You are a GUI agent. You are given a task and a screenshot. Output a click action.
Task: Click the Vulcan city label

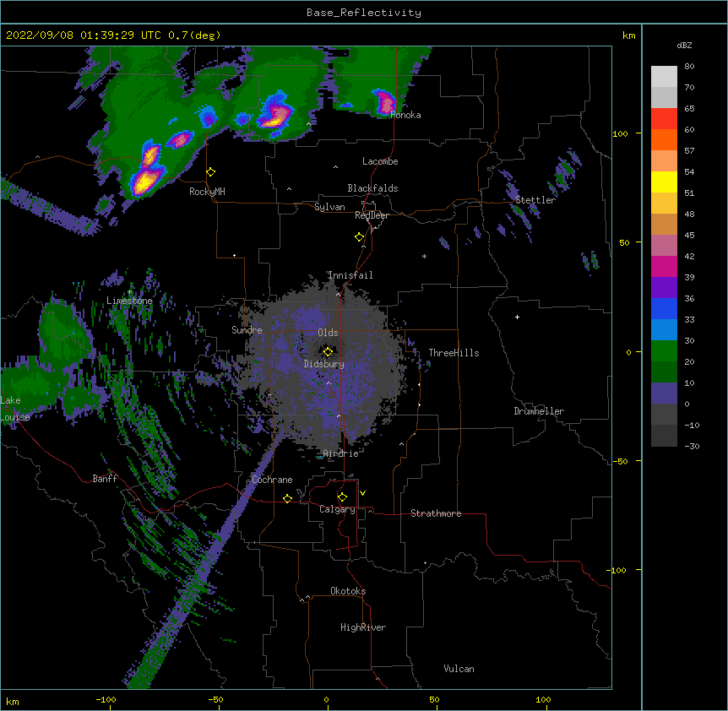pos(459,669)
